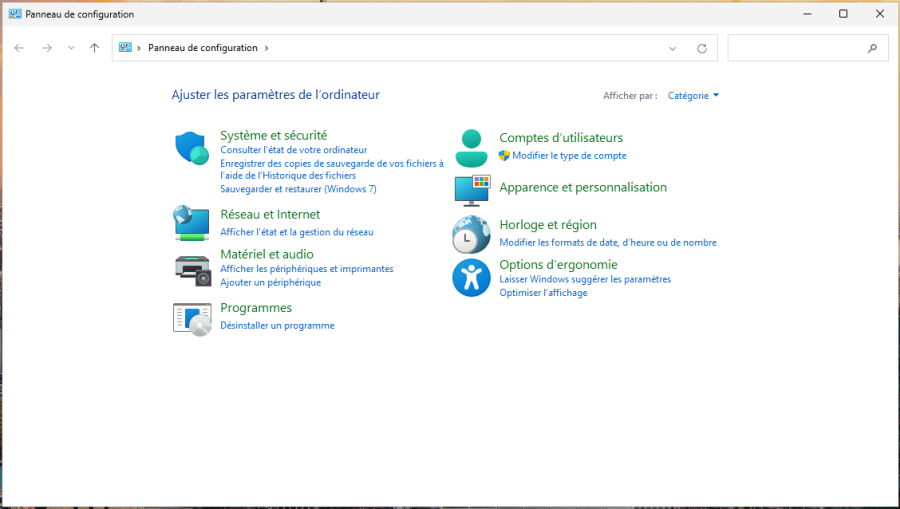The height and width of the screenshot is (509, 900).
Task: Focus the Control Panel search box
Action: coord(800,48)
